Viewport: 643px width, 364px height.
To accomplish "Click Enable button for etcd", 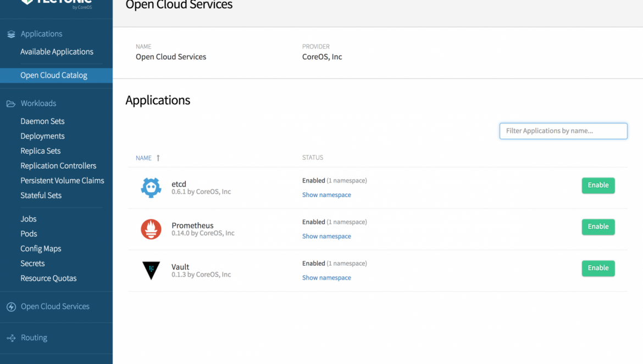I will (598, 186).
